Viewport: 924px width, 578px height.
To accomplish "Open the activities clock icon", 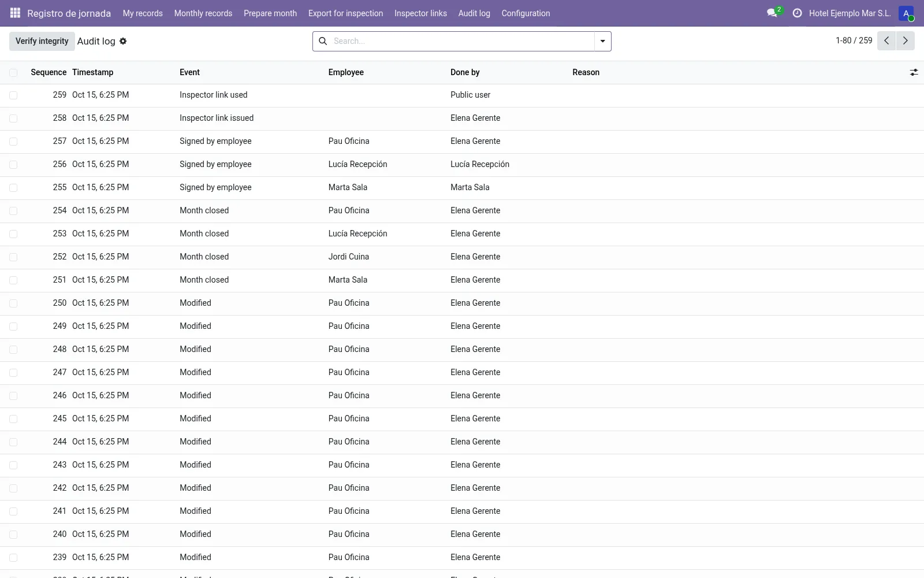I will (797, 13).
